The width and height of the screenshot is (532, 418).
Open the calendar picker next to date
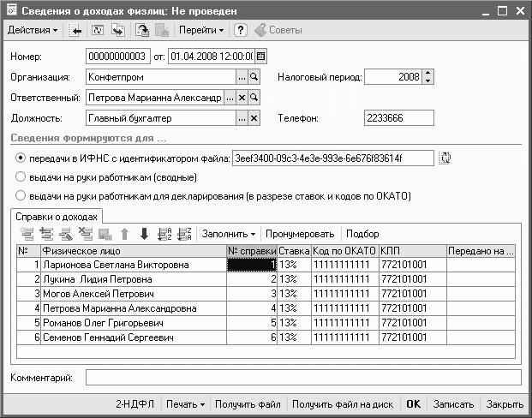261,57
